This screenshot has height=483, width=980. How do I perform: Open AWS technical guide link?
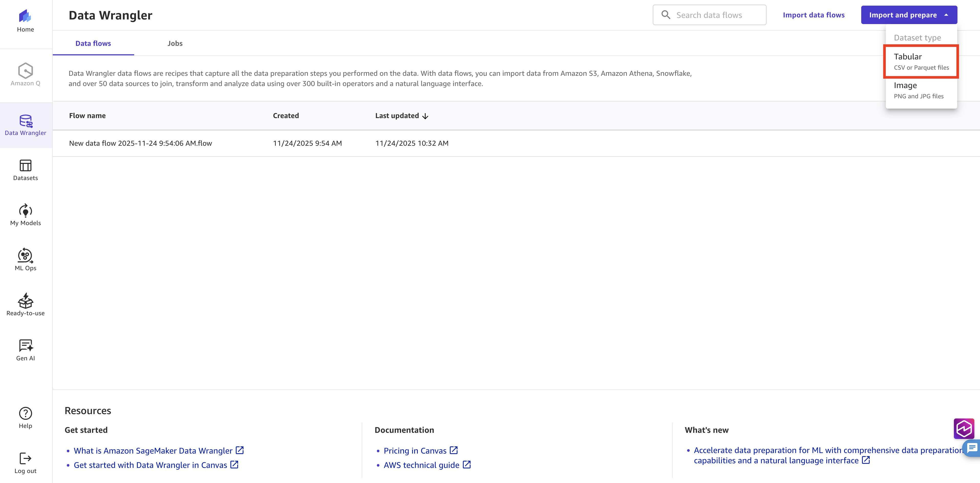click(422, 465)
